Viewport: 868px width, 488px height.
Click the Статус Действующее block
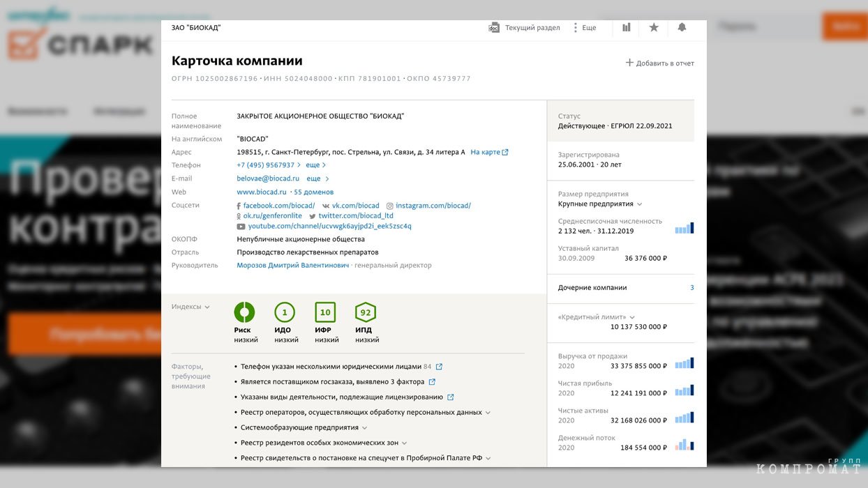tap(621, 121)
